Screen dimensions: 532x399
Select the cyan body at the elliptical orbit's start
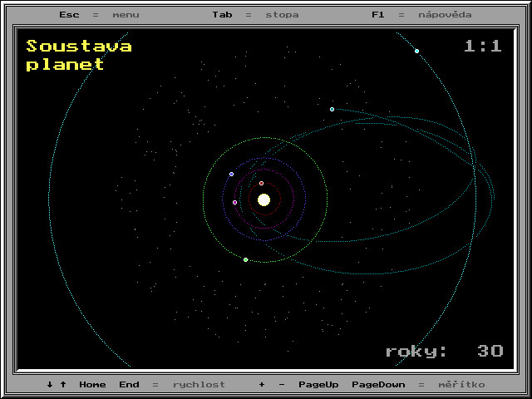(332, 109)
